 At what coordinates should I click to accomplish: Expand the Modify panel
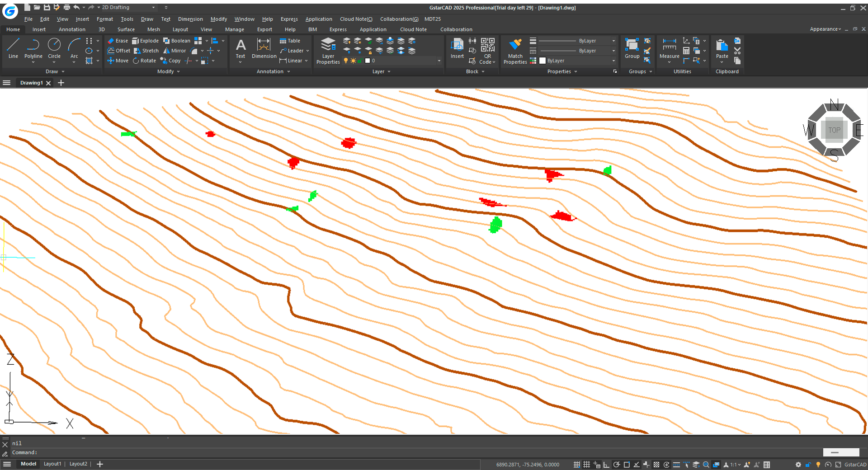[168, 71]
